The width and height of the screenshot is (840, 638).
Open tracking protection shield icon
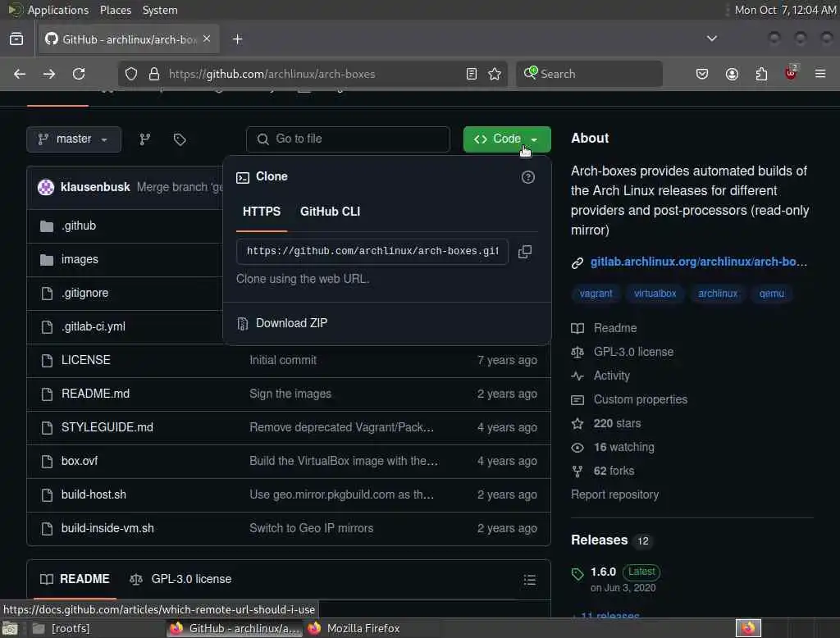tap(131, 74)
